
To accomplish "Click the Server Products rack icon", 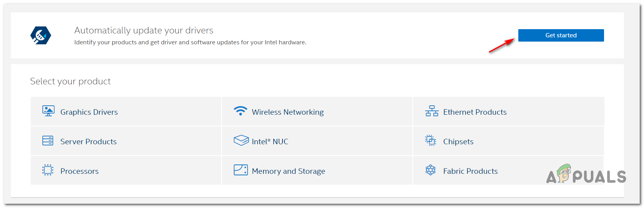I will point(48,141).
